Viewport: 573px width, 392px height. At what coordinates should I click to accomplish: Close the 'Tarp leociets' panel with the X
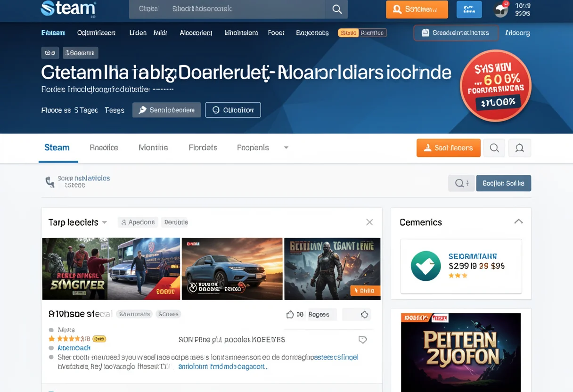click(x=369, y=222)
